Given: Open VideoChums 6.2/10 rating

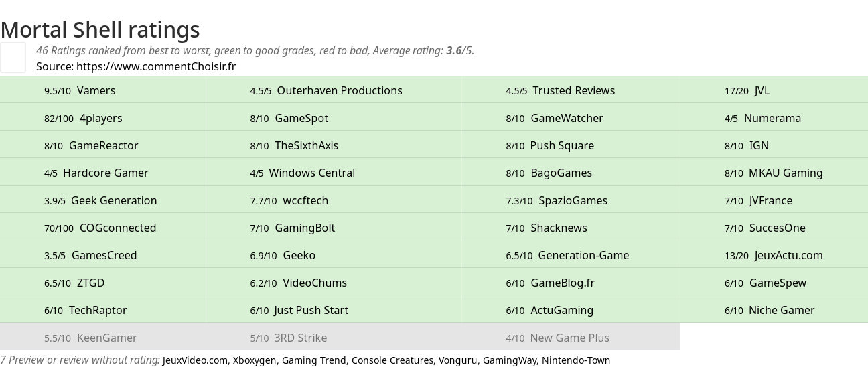Looking at the screenshot, I should click(299, 283).
